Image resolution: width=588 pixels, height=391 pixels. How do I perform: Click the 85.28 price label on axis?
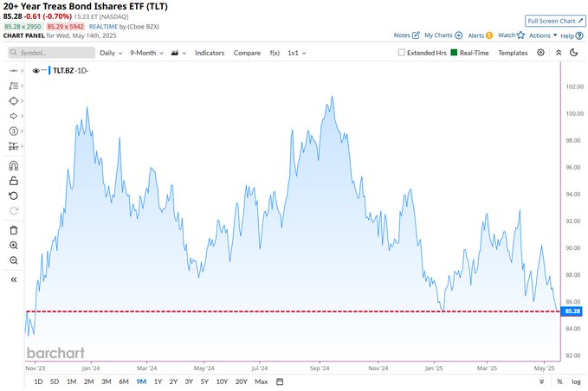572,311
